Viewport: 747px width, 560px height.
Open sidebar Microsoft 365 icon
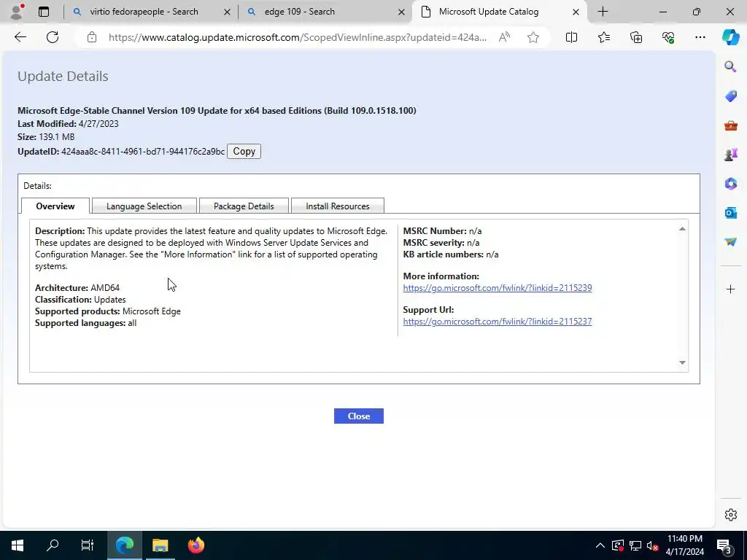(730, 184)
